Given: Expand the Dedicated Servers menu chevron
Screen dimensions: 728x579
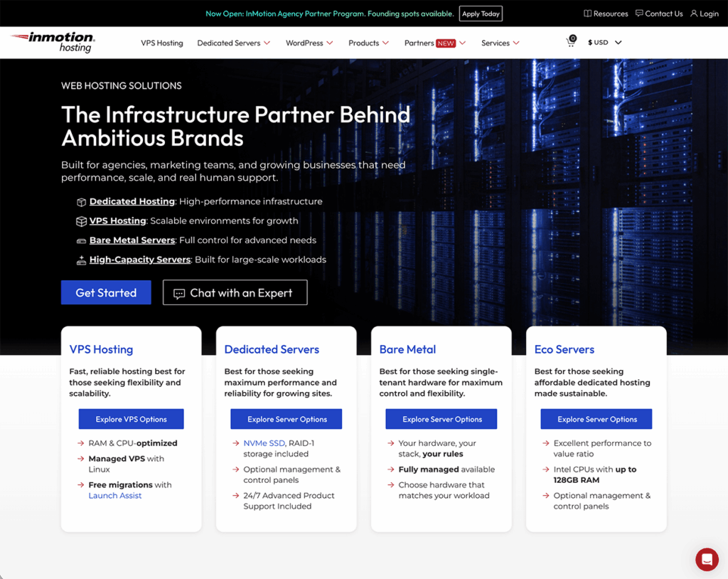Looking at the screenshot, I should (267, 43).
